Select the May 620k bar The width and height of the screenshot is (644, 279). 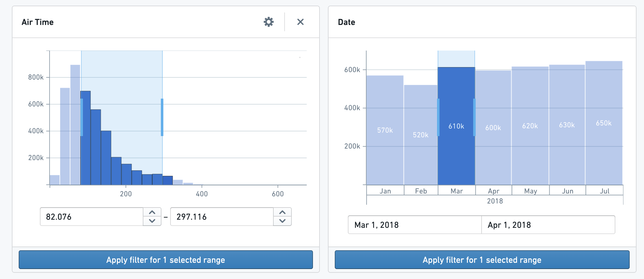coord(530,126)
